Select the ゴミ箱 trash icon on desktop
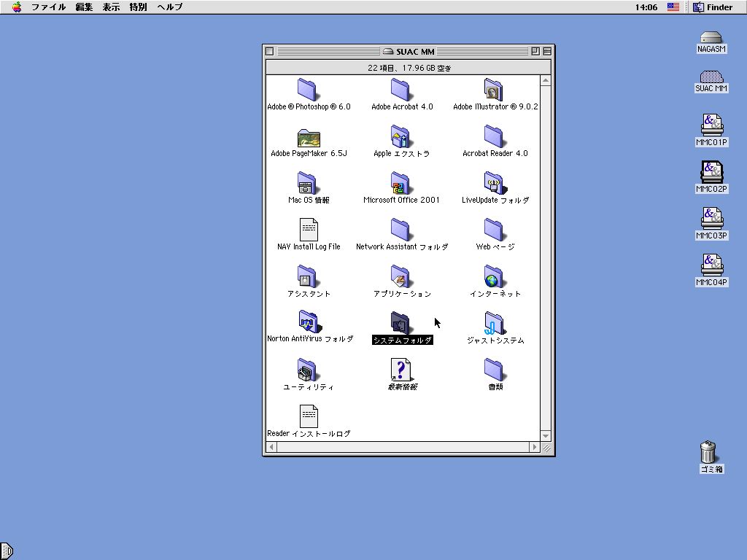The image size is (747, 560). point(708,452)
